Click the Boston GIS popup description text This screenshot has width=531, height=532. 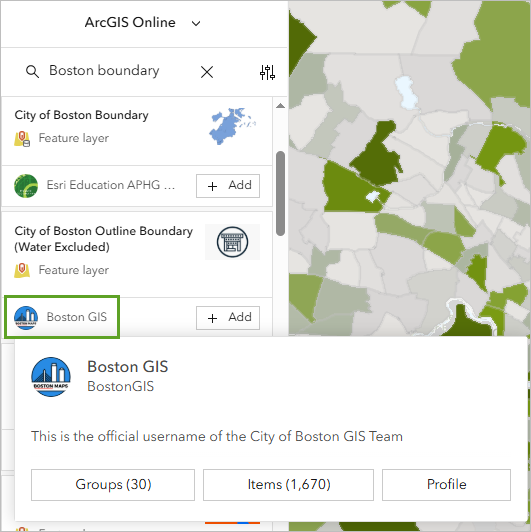(217, 436)
